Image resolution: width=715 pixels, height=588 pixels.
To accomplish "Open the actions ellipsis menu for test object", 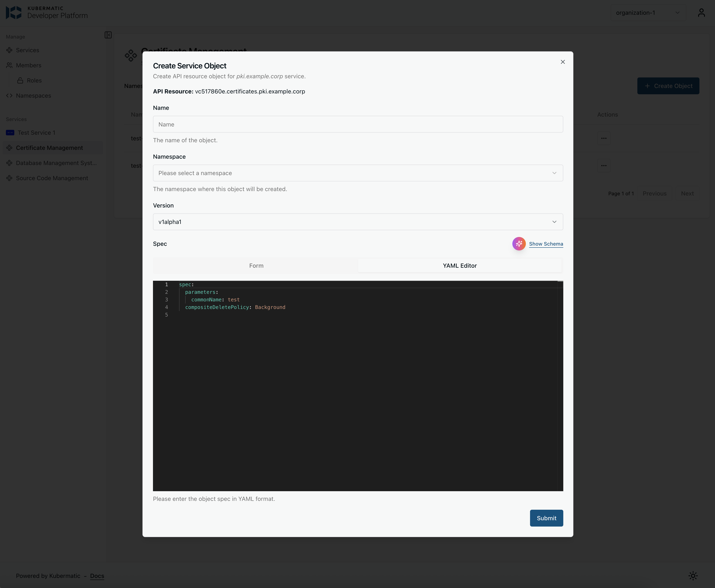I will coord(604,138).
